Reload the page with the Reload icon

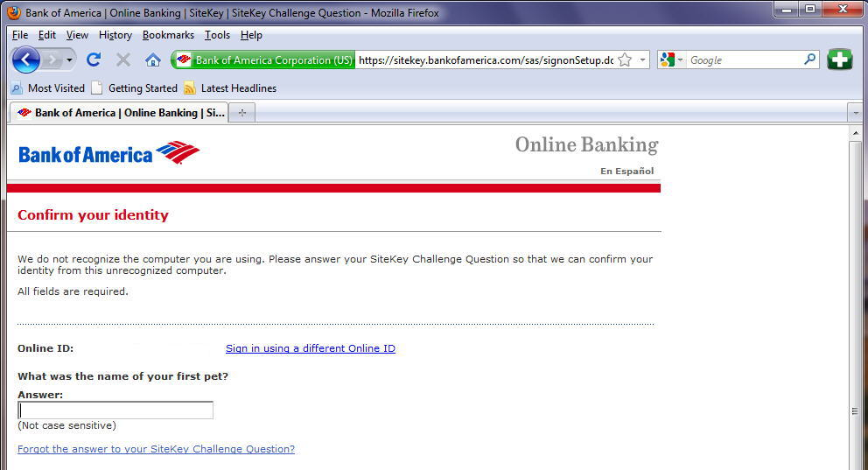(94, 60)
